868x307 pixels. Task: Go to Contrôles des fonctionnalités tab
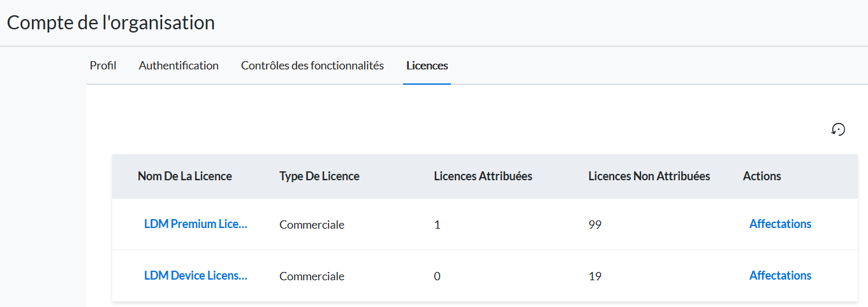(x=313, y=66)
